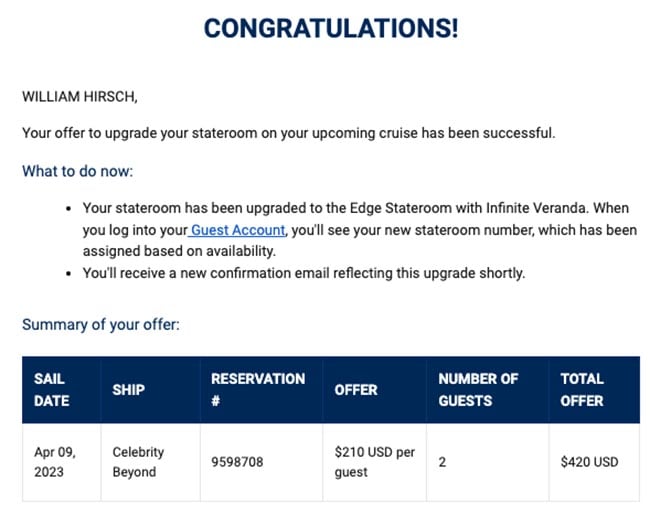Click the $210 USD per guest cell
650x514 pixels.
click(375, 462)
